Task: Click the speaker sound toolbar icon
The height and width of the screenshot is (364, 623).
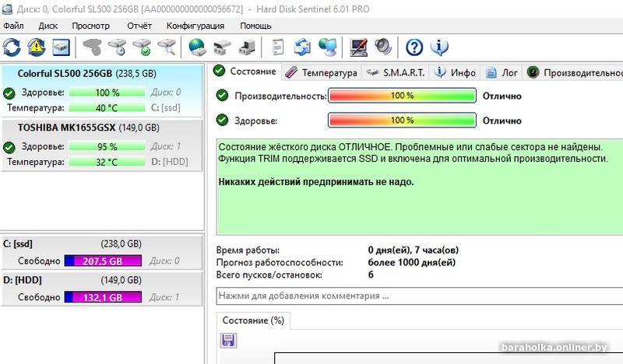Action: point(383,47)
